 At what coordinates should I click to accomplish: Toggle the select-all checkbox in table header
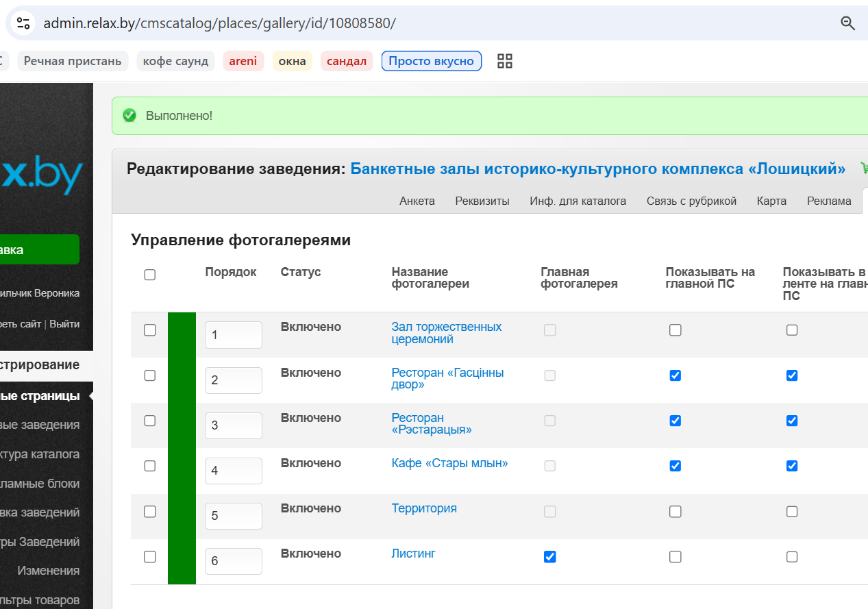(150, 275)
